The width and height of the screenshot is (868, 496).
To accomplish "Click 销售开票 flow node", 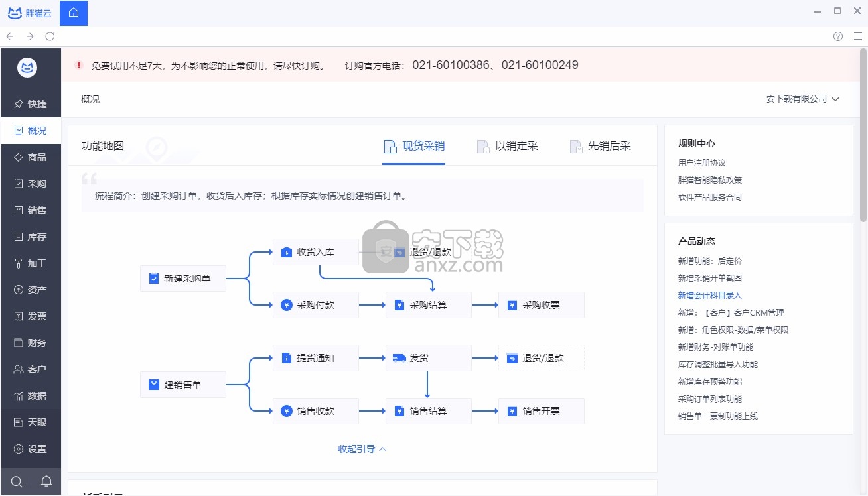I will [x=542, y=411].
